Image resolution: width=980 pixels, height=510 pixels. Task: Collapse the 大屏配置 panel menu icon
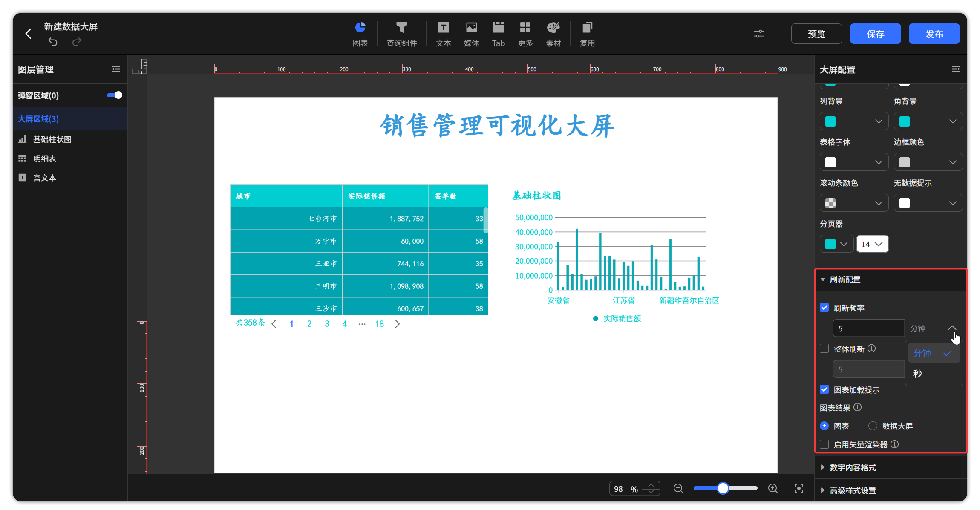(956, 69)
